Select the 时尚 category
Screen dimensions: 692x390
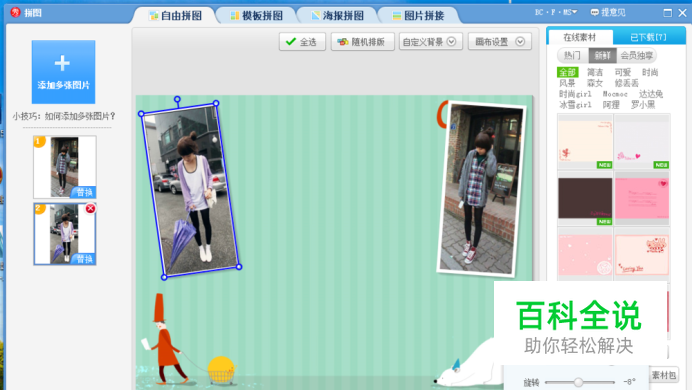[x=650, y=72]
